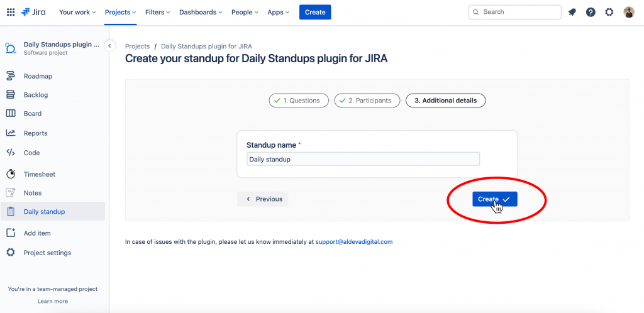Image resolution: width=644 pixels, height=313 pixels.
Task: Open the Reports chart icon
Action: (x=11, y=133)
